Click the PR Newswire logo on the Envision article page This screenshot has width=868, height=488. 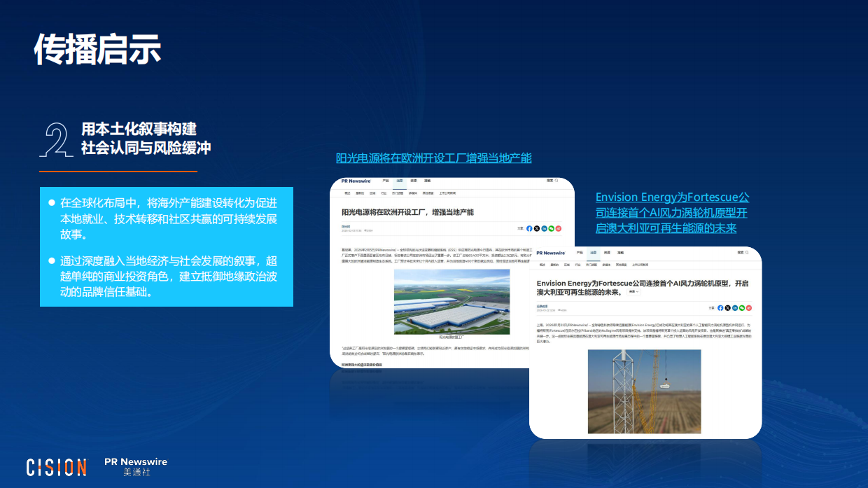point(551,253)
